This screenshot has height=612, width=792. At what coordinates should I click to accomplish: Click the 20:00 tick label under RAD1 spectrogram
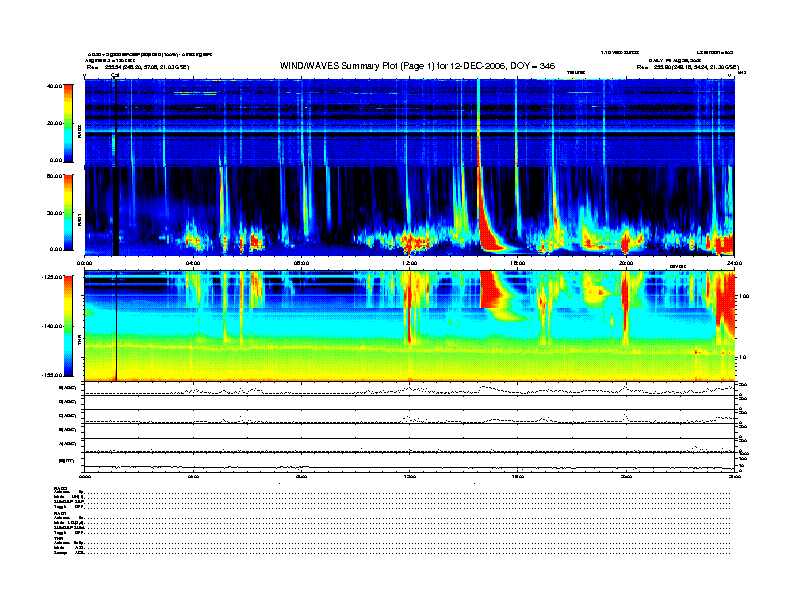[626, 263]
